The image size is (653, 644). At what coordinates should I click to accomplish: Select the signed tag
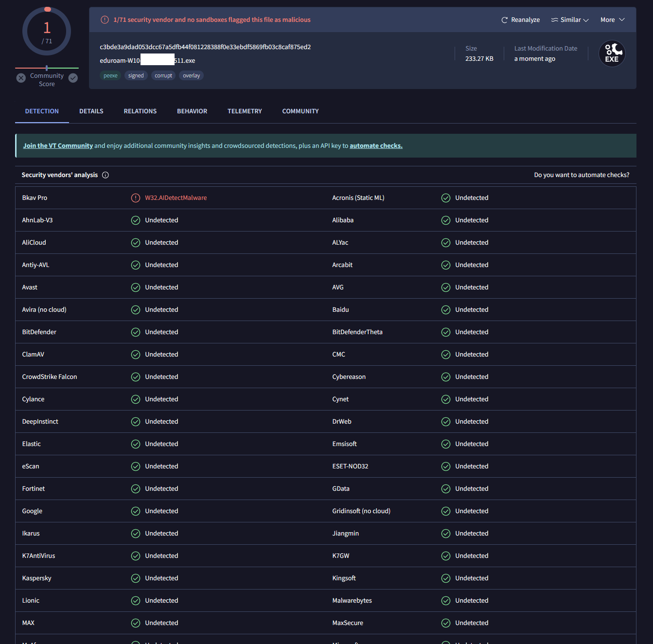pos(136,75)
